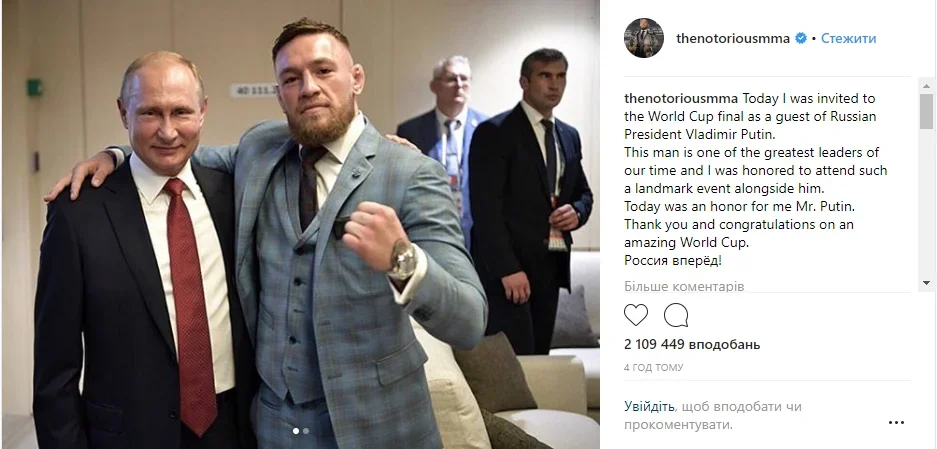Open the 4 год тому timestamp
The height and width of the screenshot is (449, 937).
(x=653, y=368)
